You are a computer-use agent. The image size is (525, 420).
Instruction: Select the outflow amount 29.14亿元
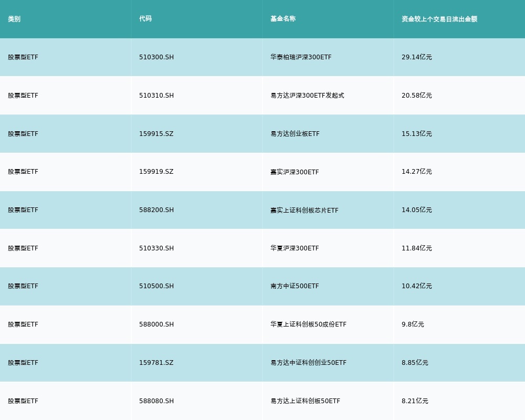(x=417, y=57)
